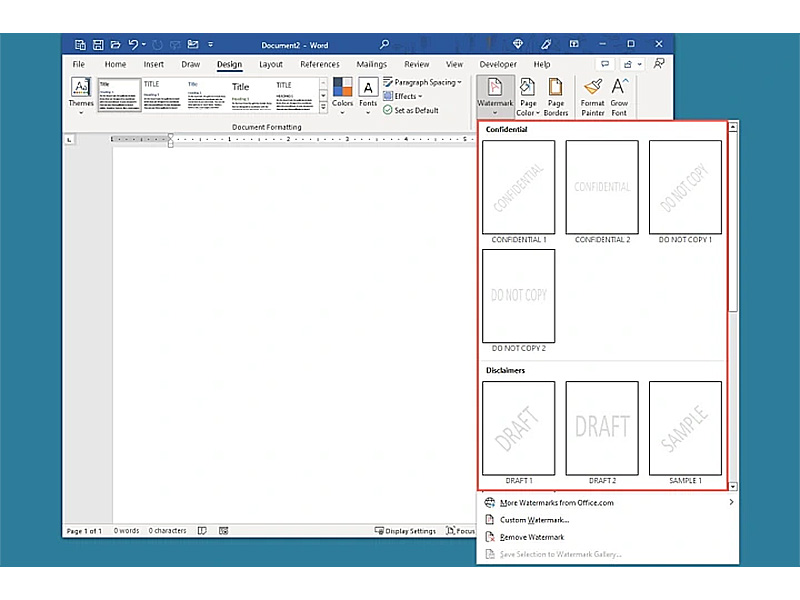The width and height of the screenshot is (800, 600).
Task: Click the Redo icon in title bar
Action: coord(158,45)
